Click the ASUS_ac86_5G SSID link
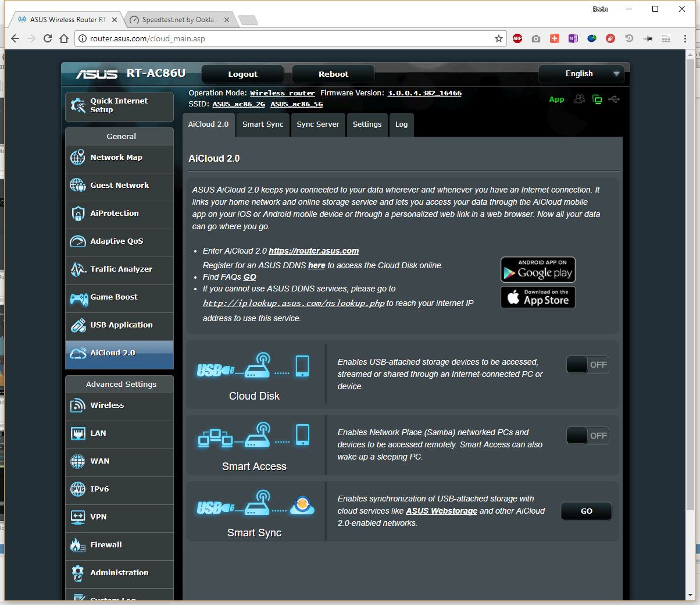700x605 pixels. pos(297,104)
